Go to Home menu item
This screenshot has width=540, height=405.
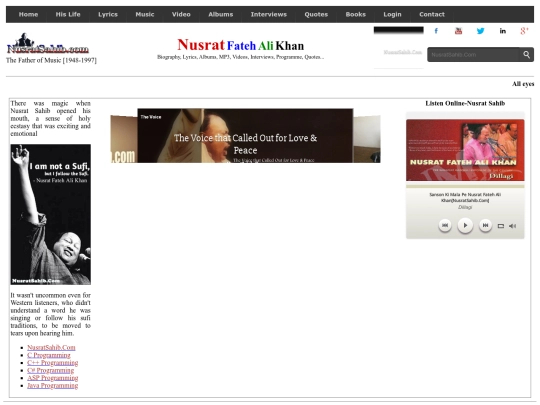pyautogui.click(x=28, y=14)
